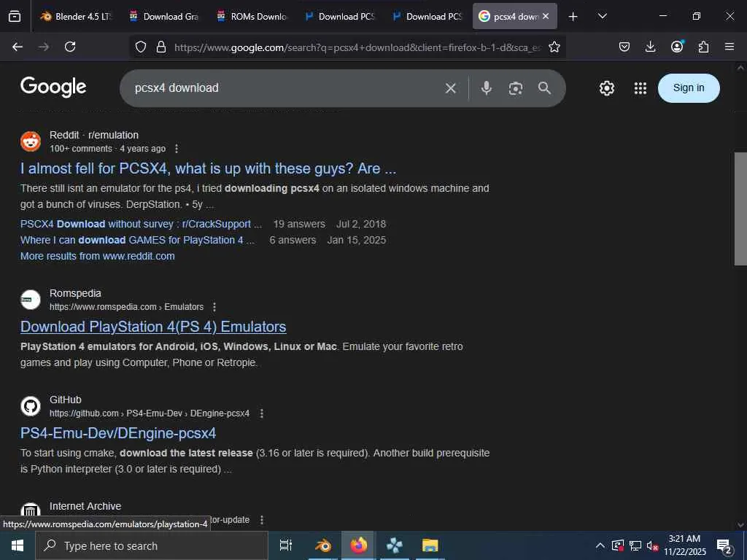This screenshot has width=747, height=560.
Task: Open More results from www.reddit.com
Action: (97, 256)
